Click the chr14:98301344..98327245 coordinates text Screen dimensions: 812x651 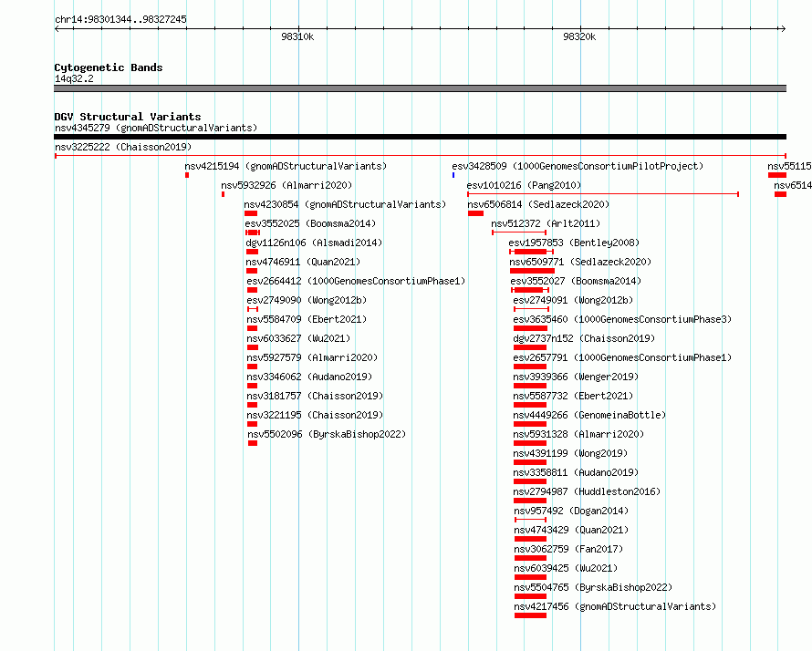[x=120, y=20]
